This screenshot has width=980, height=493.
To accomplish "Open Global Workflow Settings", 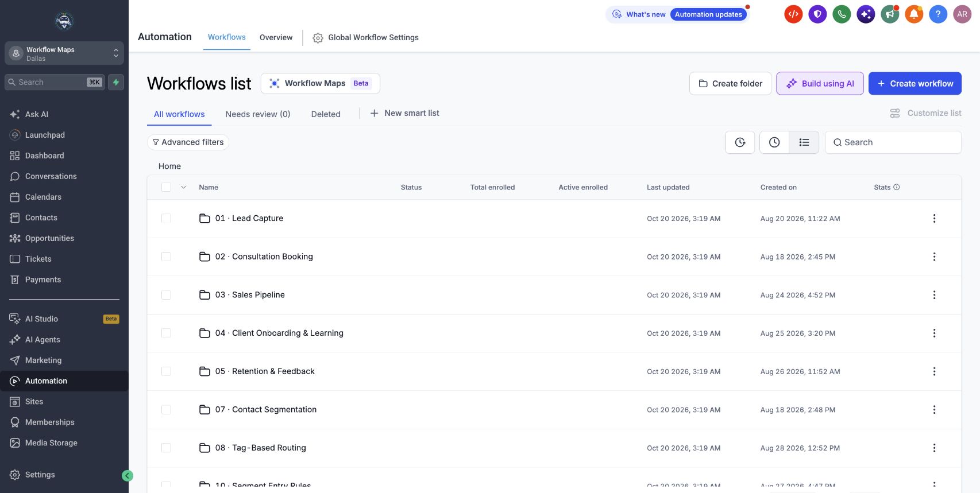I will tap(366, 37).
